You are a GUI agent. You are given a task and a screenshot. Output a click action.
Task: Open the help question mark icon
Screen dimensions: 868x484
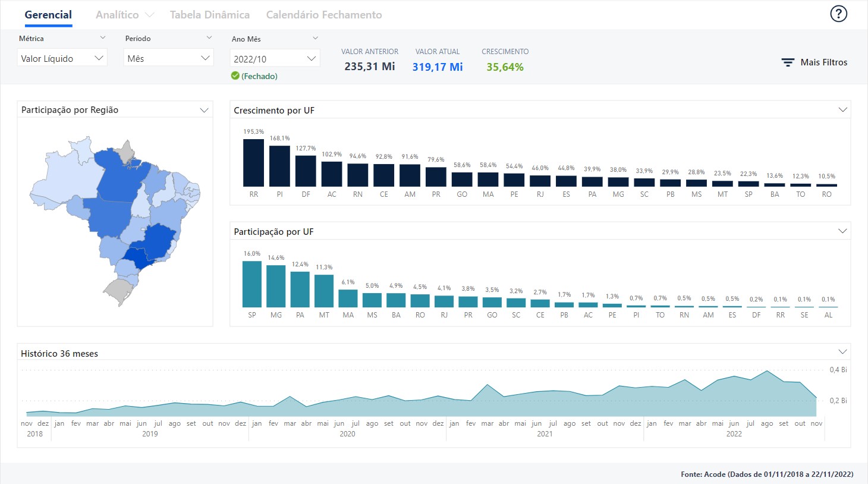838,14
